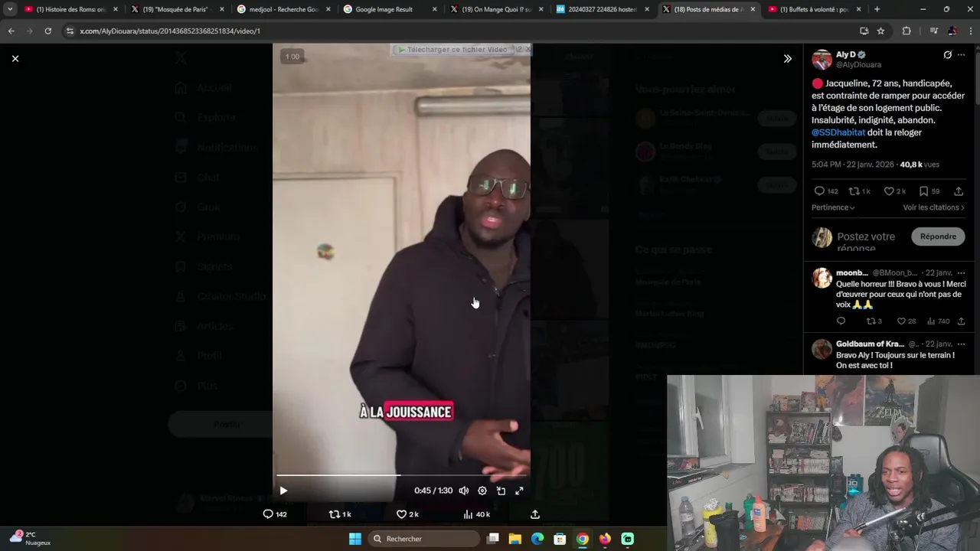Repost icon with 1k in side panel
The image size is (980, 551).
[860, 191]
